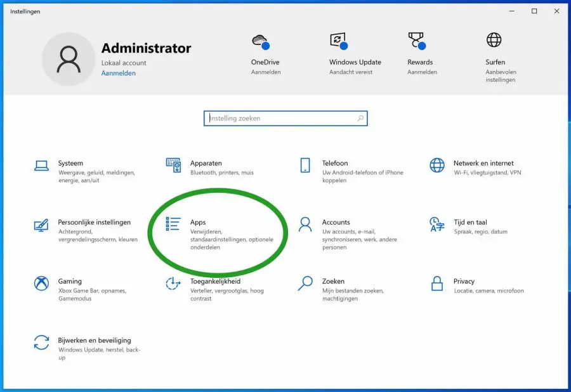Click 'Wi-Fi, vliegtuigstand, VPN' description

point(487,173)
